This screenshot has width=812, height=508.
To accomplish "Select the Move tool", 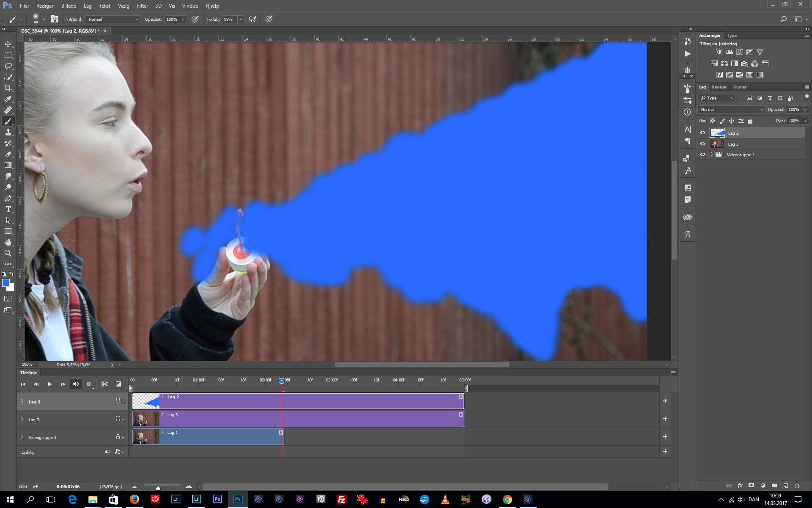I will point(8,44).
